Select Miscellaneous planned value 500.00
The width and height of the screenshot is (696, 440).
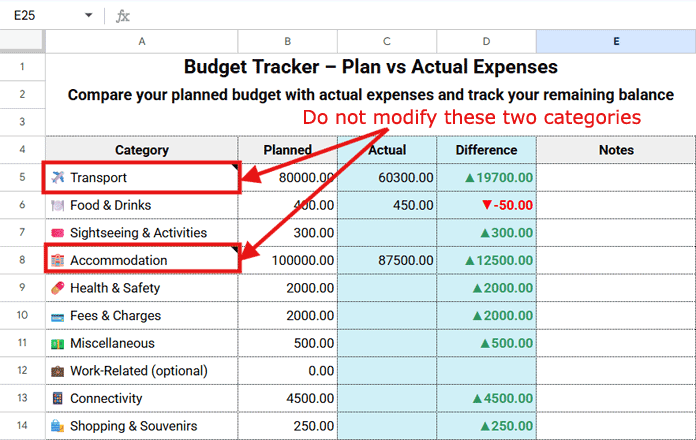click(288, 343)
